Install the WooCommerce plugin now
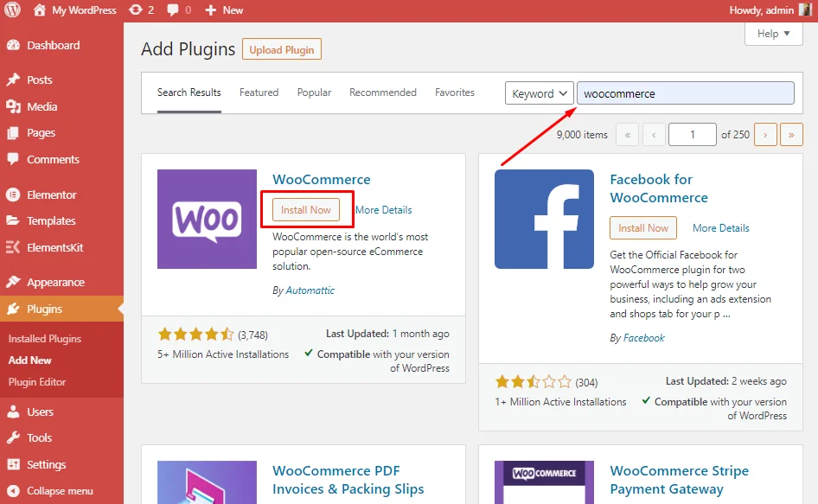The height and width of the screenshot is (504, 818). point(306,210)
